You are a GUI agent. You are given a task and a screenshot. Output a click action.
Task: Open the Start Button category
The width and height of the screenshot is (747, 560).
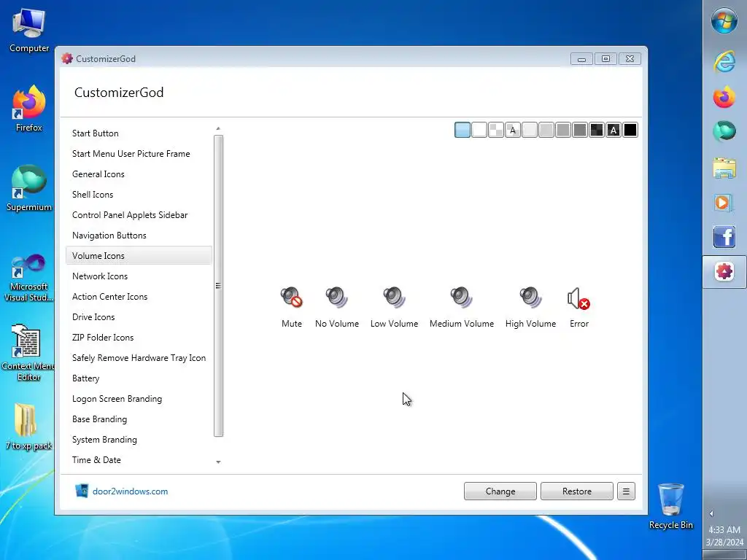(x=139, y=133)
